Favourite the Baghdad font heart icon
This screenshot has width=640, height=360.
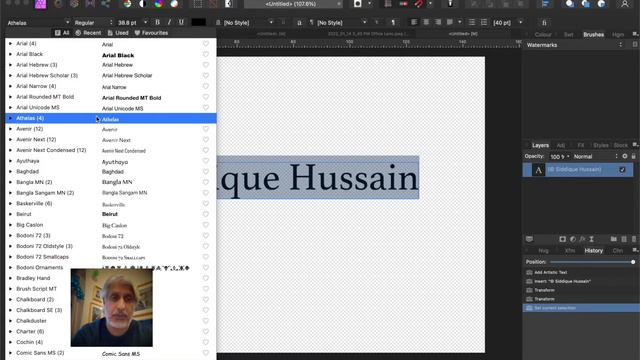pyautogui.click(x=206, y=171)
